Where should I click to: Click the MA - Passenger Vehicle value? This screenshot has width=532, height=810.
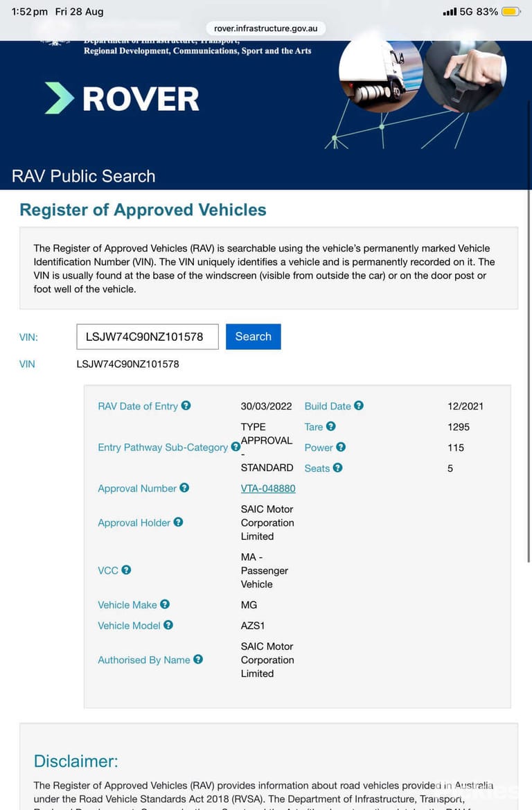265,570
